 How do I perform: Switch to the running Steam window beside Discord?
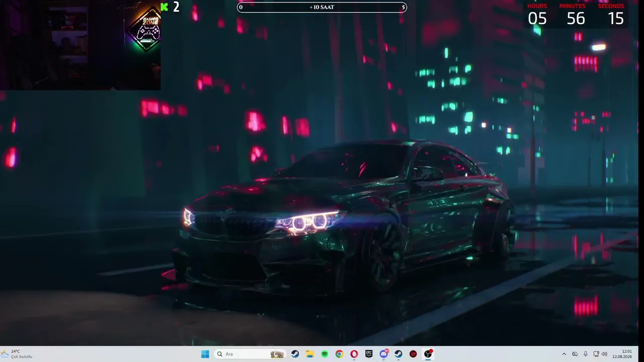tap(398, 354)
